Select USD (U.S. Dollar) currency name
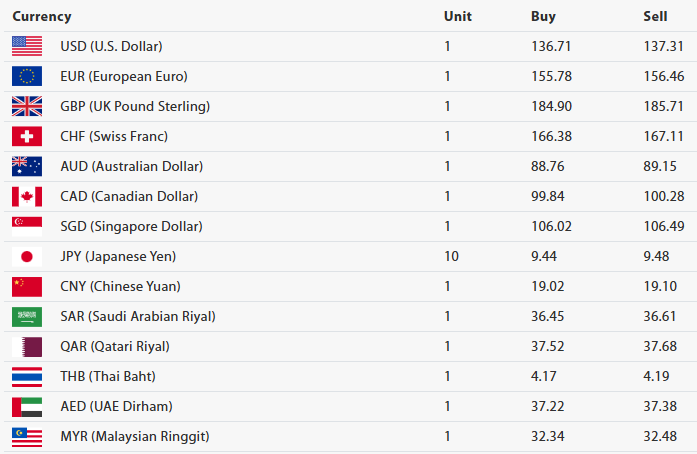Screen dimensions: 697x454 click(111, 46)
